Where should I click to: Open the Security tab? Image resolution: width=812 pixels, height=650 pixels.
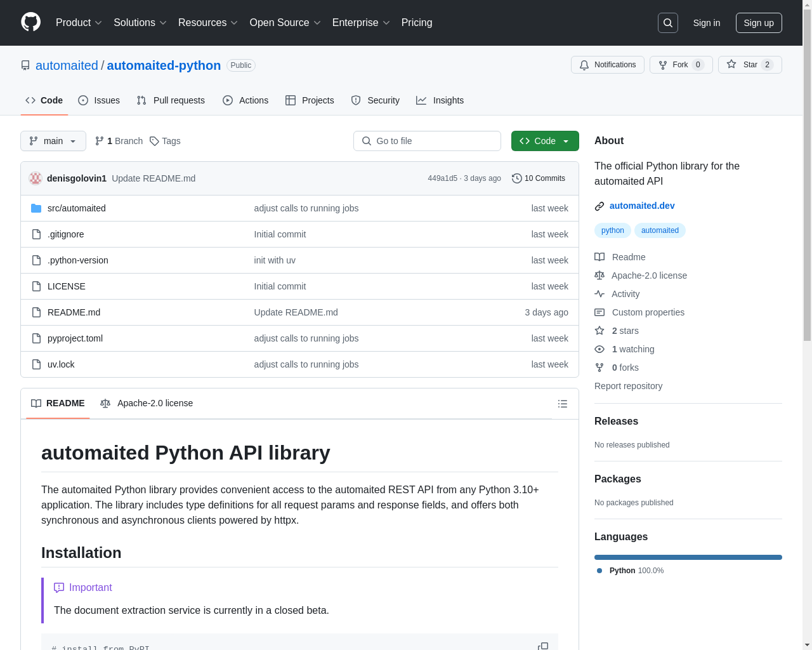click(376, 100)
